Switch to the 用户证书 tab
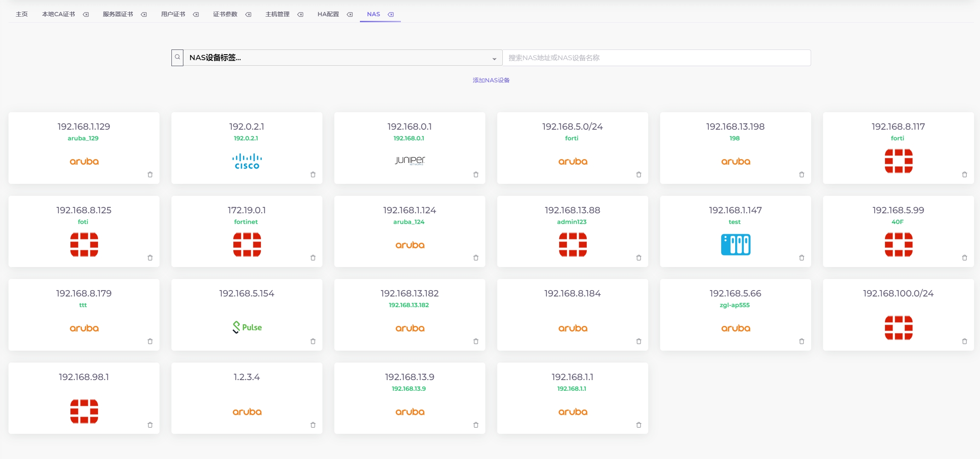The image size is (980, 459). pos(173,14)
